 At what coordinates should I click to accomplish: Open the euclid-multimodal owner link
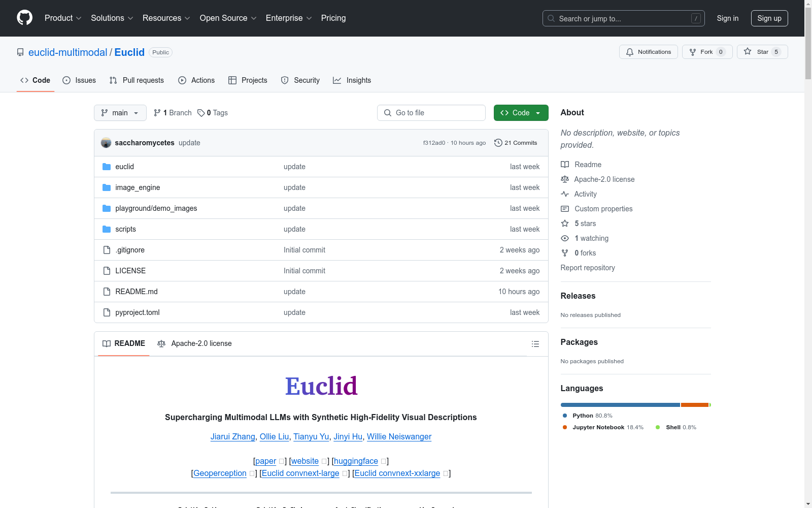68,52
